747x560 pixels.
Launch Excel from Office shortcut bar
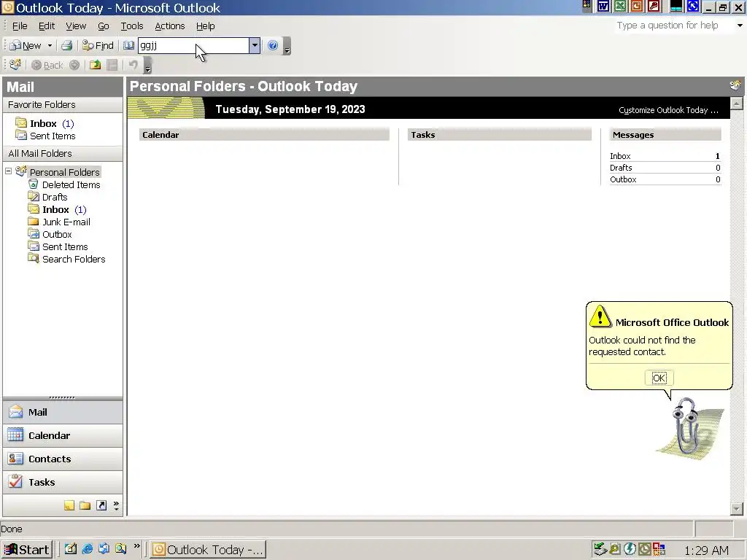[x=620, y=6]
